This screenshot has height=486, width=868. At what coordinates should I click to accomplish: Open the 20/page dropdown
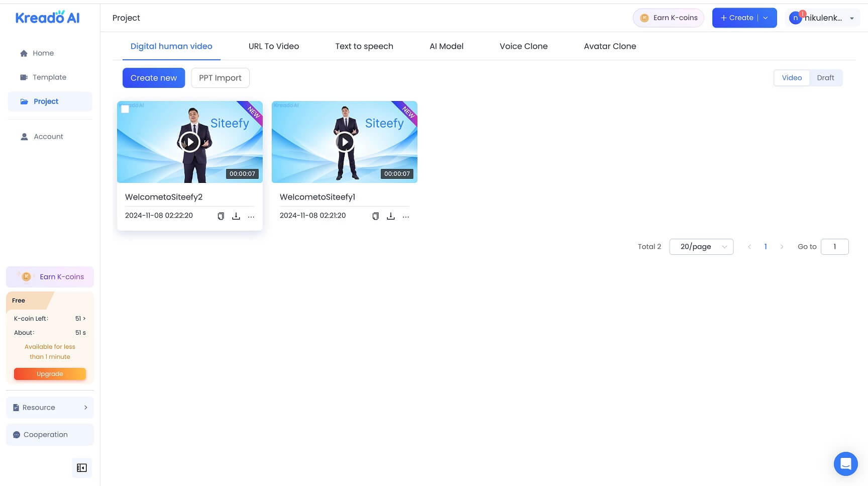click(701, 247)
